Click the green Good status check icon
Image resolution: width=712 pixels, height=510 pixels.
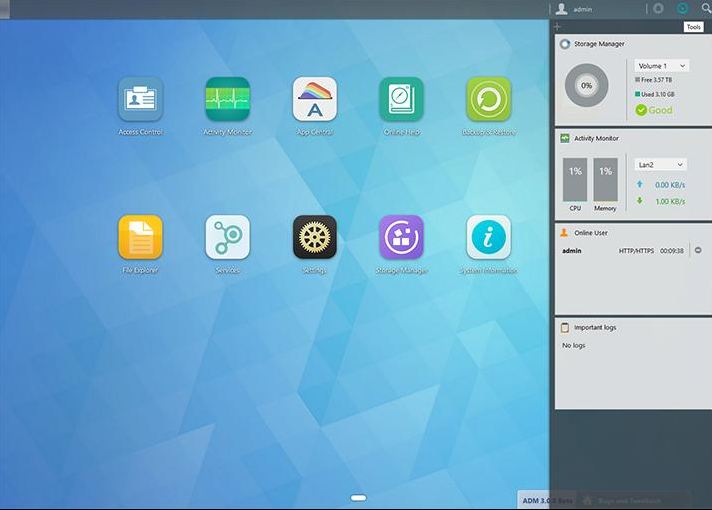(641, 110)
